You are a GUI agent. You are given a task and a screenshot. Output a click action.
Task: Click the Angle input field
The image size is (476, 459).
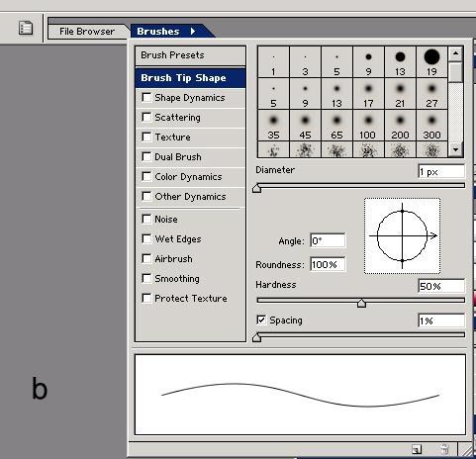[328, 240]
